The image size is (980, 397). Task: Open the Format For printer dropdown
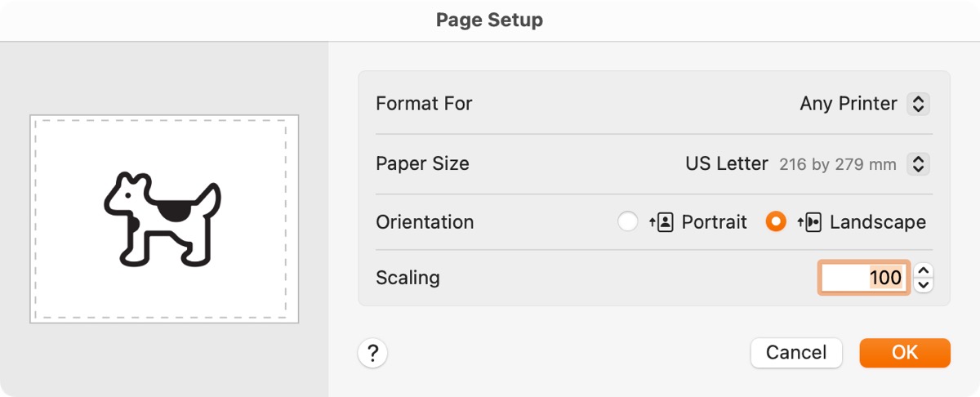pos(919,105)
